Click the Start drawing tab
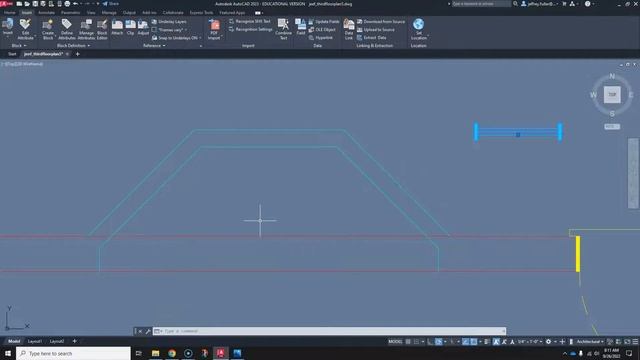 click(12, 54)
